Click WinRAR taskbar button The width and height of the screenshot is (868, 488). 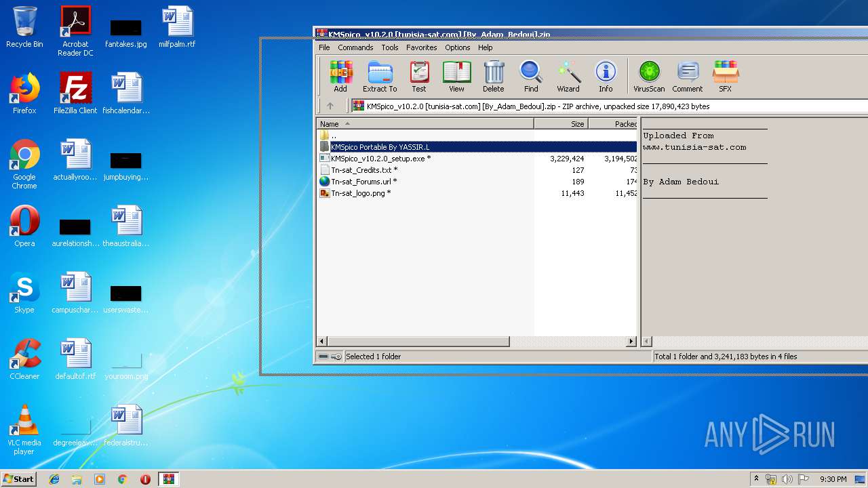(168, 479)
